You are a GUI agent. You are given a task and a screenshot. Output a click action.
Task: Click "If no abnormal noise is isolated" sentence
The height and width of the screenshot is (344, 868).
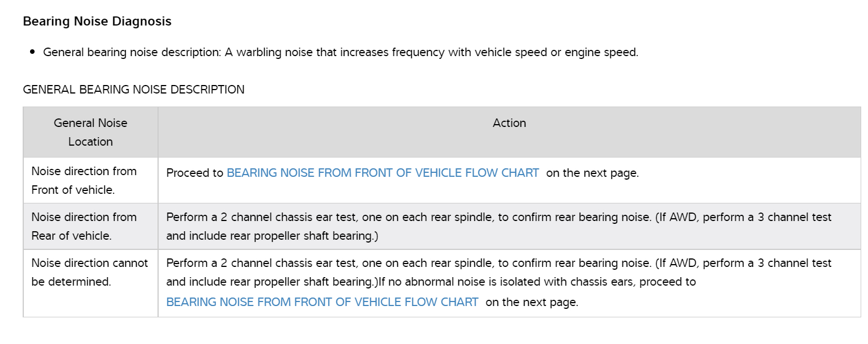(537, 282)
